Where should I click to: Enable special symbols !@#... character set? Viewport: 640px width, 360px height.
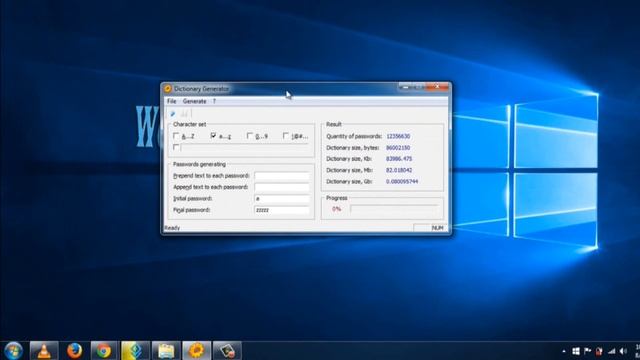tap(286, 136)
